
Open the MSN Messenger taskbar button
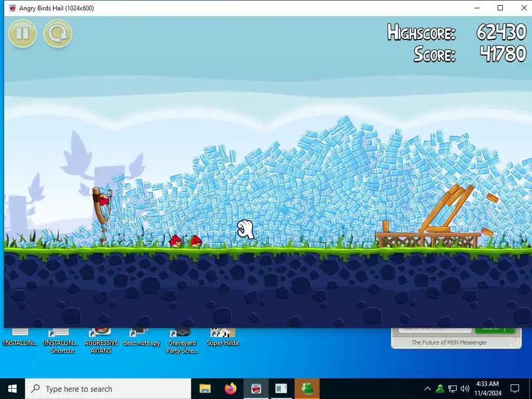(307, 389)
